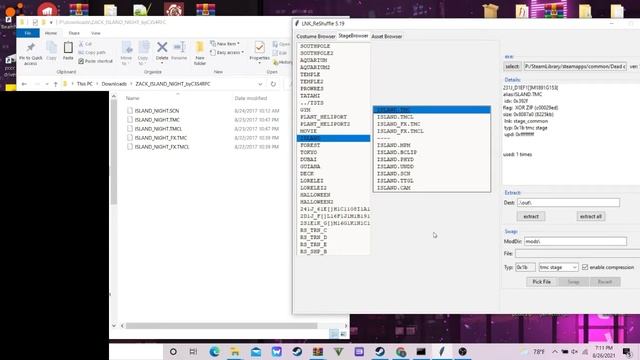Image resolution: width=640 pixels, height=360 pixels.
Task: Open the Home ribbon tab in Explorer
Action: [x=51, y=33]
